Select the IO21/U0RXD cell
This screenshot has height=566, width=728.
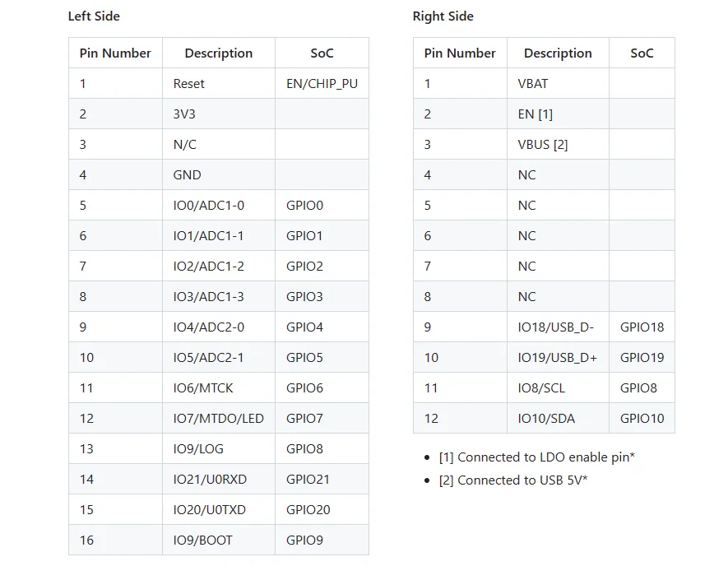pyautogui.click(x=210, y=480)
